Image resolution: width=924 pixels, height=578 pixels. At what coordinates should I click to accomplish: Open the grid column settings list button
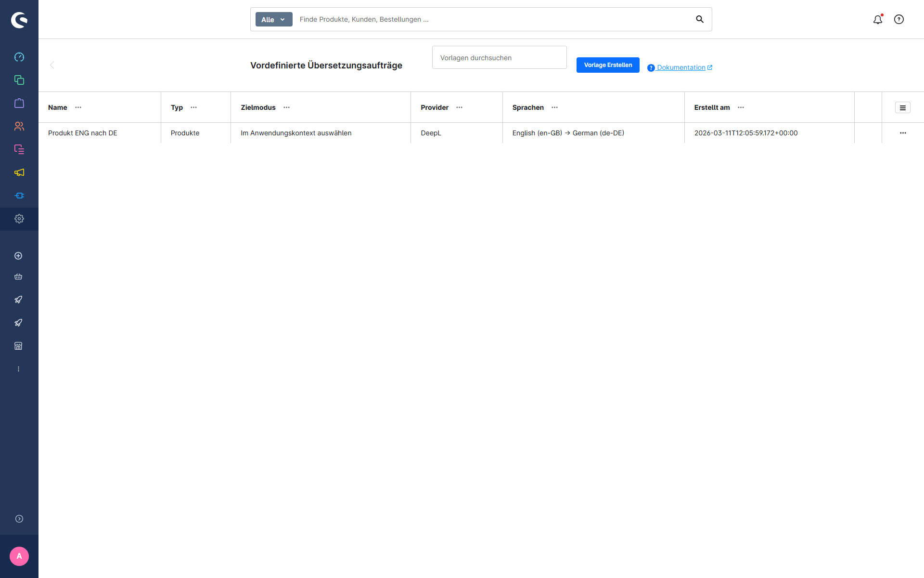click(x=903, y=108)
